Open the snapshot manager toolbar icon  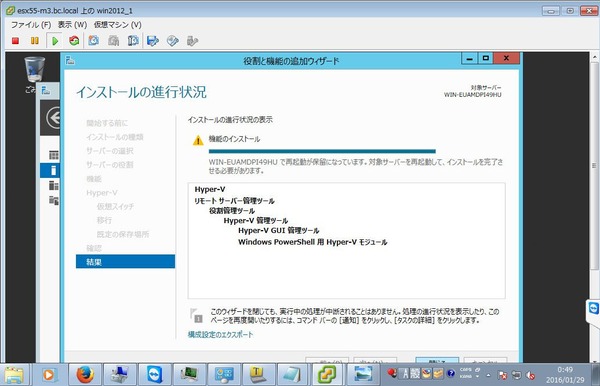(x=133, y=41)
